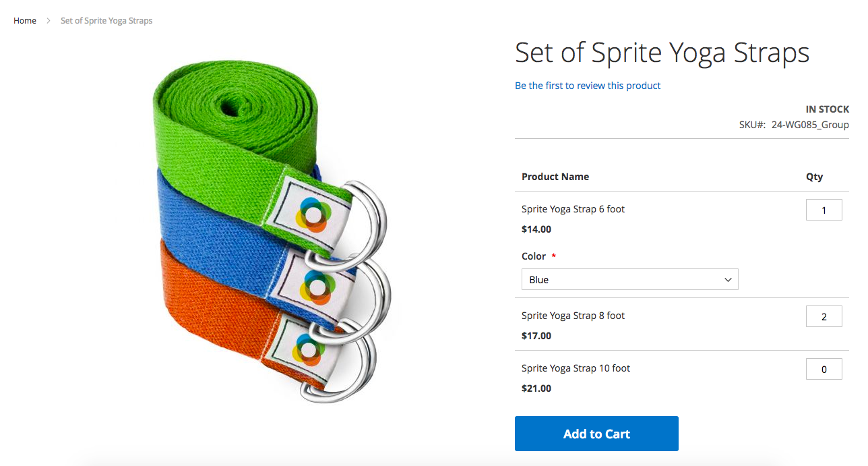Focus the 8 foot strap quantity field
This screenshot has width=868, height=466.
point(824,316)
